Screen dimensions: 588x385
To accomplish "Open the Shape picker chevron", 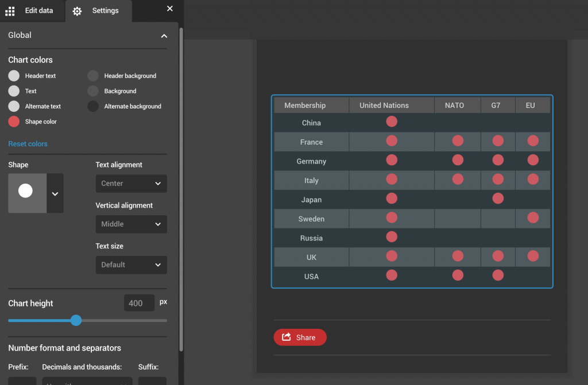I will [55, 193].
